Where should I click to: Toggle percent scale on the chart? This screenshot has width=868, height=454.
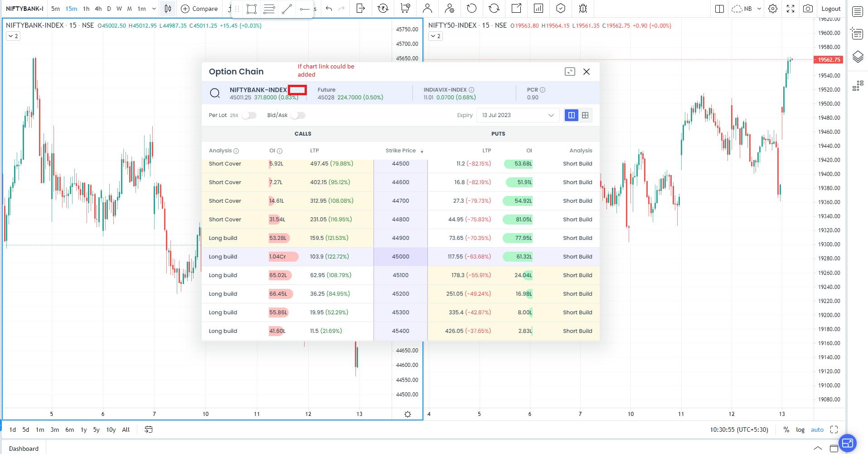pos(786,430)
